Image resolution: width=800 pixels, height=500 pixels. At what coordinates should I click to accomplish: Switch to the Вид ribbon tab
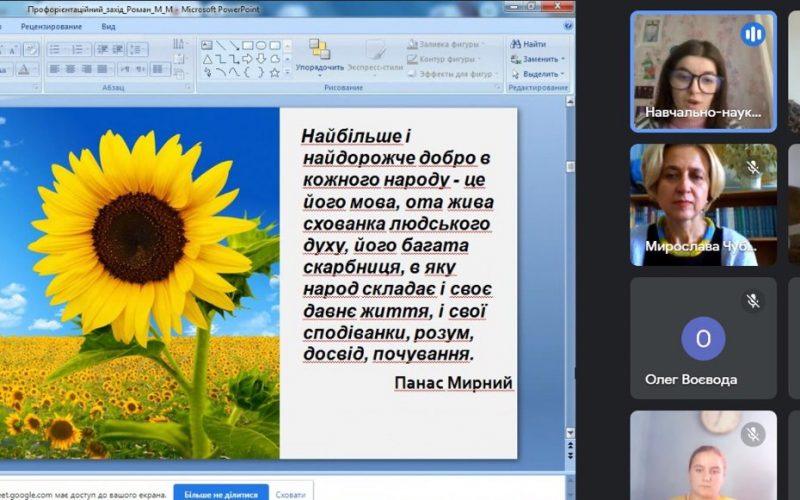[x=108, y=26]
